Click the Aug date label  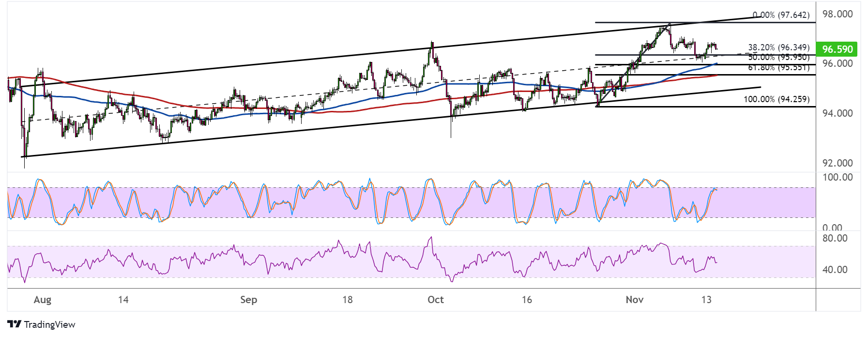tap(43, 300)
